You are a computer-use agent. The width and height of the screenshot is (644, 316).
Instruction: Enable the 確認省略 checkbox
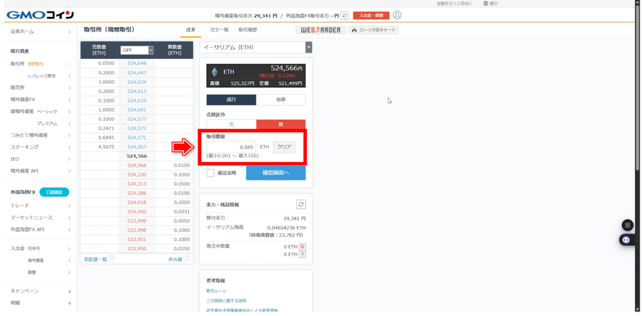211,173
